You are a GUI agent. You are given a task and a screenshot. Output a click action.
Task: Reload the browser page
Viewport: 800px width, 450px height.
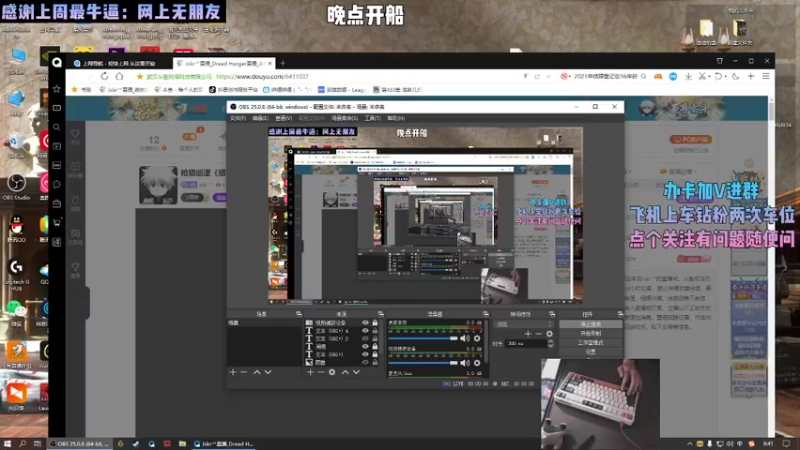click(104, 77)
